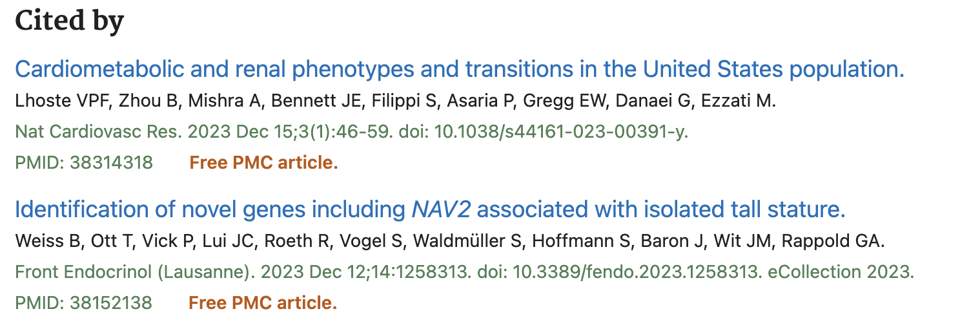The image size is (980, 331).
Task: Click author name Rappold GA
Action: (833, 240)
